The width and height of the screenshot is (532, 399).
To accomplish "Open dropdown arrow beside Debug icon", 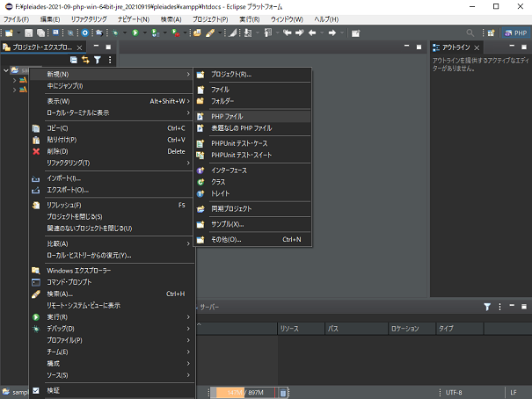I will [x=125, y=33].
